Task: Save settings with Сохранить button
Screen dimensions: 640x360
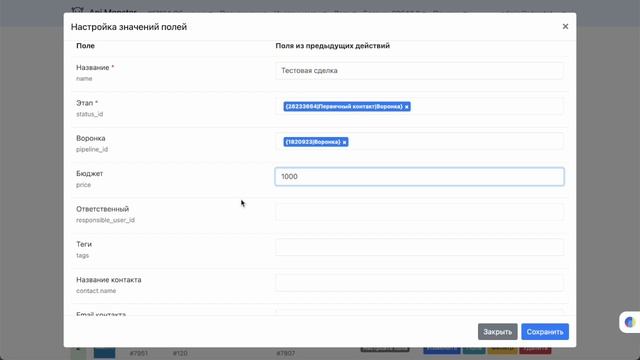Action: point(545,332)
